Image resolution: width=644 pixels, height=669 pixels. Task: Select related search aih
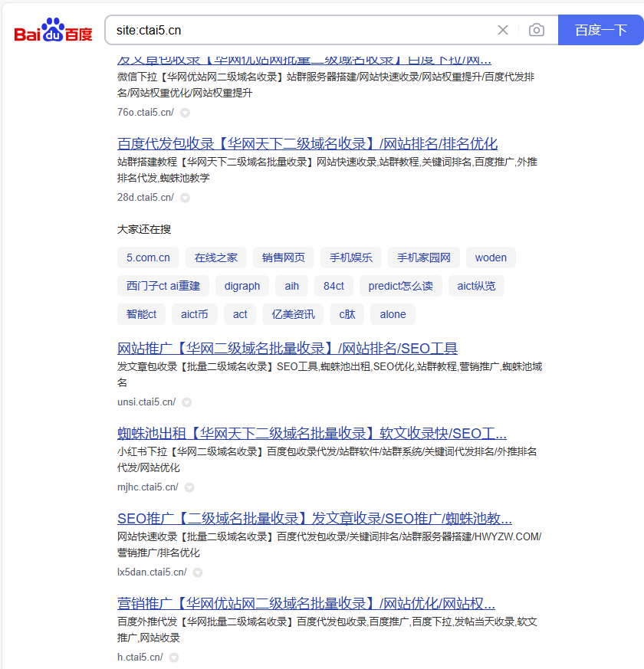[x=292, y=286]
